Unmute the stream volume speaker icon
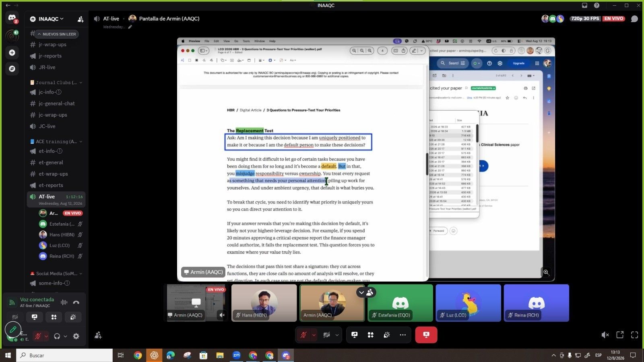This screenshot has width=644, height=362. (x=605, y=335)
